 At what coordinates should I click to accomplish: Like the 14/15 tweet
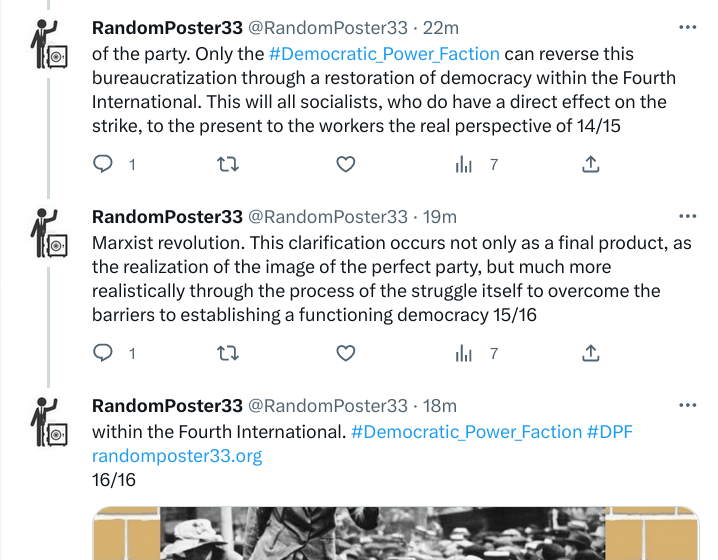[345, 164]
